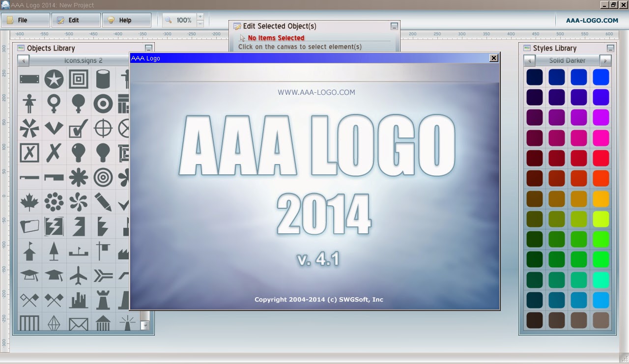Collapse the Edit Selected Object(s) panel
This screenshot has width=629, height=364.
point(394,26)
